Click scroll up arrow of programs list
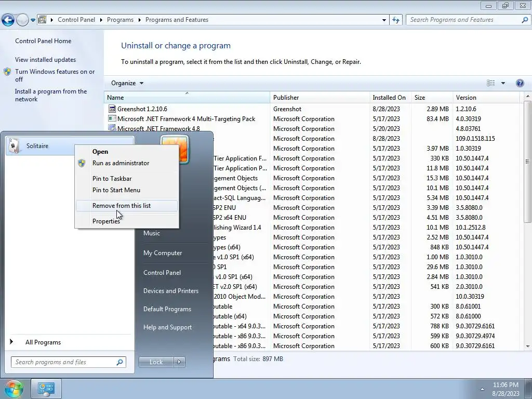Image resolution: width=532 pixels, height=399 pixels. tap(528, 96)
